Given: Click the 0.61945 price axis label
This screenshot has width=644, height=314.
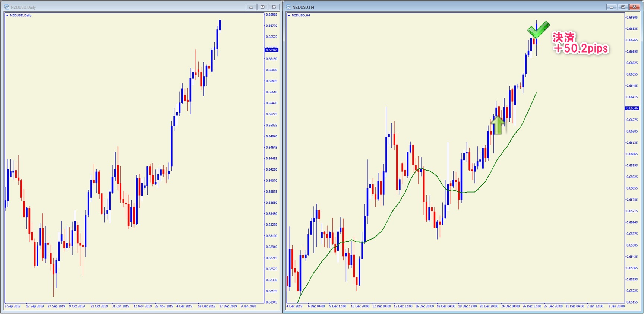Looking at the screenshot, I should [x=272, y=302].
